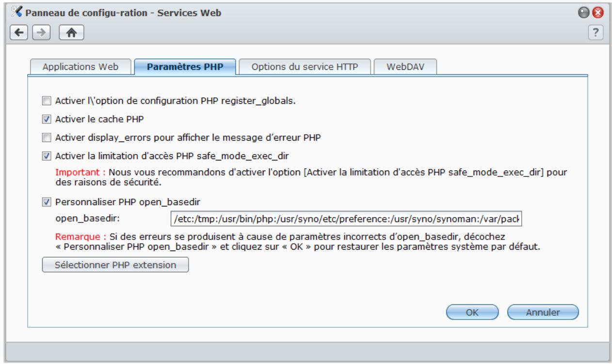Click the Annuler button

pos(543,313)
